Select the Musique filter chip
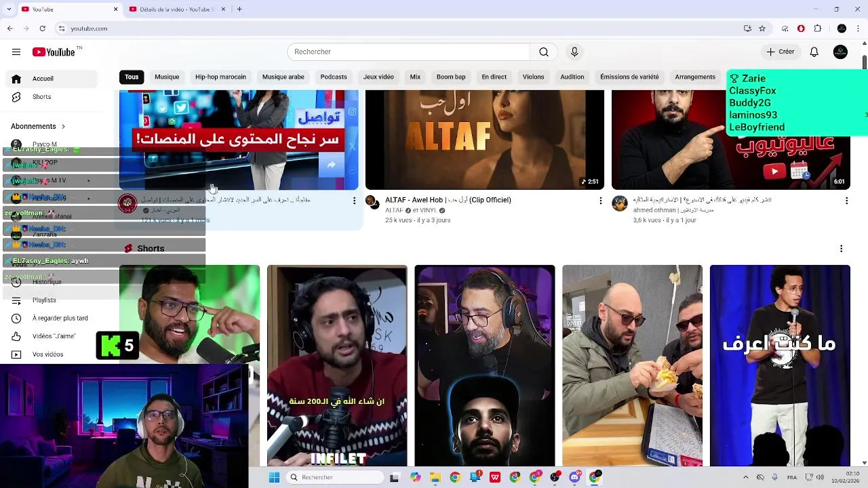Viewport: 868px width, 488px height. (x=167, y=77)
